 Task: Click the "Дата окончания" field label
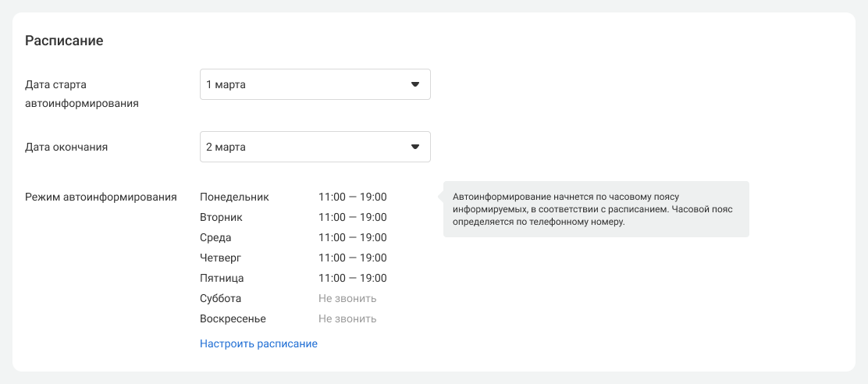(x=66, y=147)
